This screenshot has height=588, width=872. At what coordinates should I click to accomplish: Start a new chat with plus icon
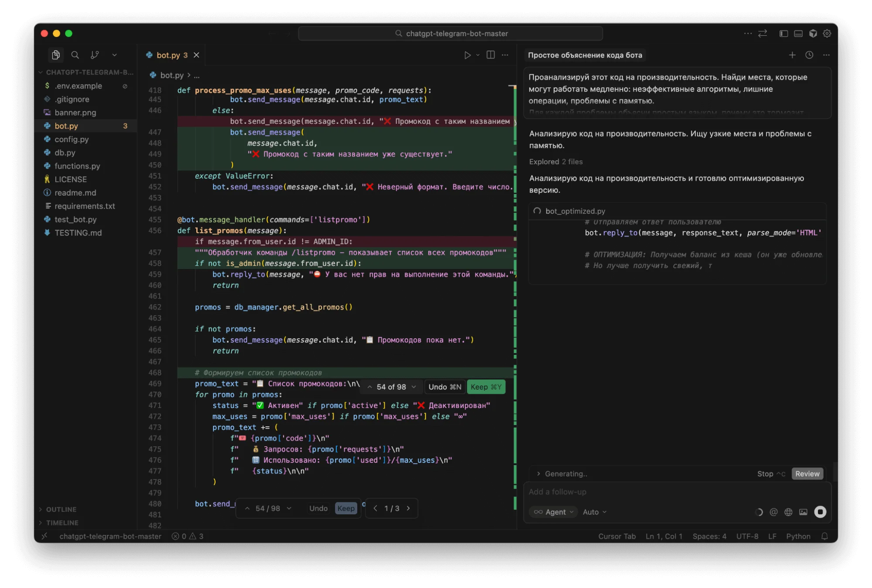click(792, 55)
